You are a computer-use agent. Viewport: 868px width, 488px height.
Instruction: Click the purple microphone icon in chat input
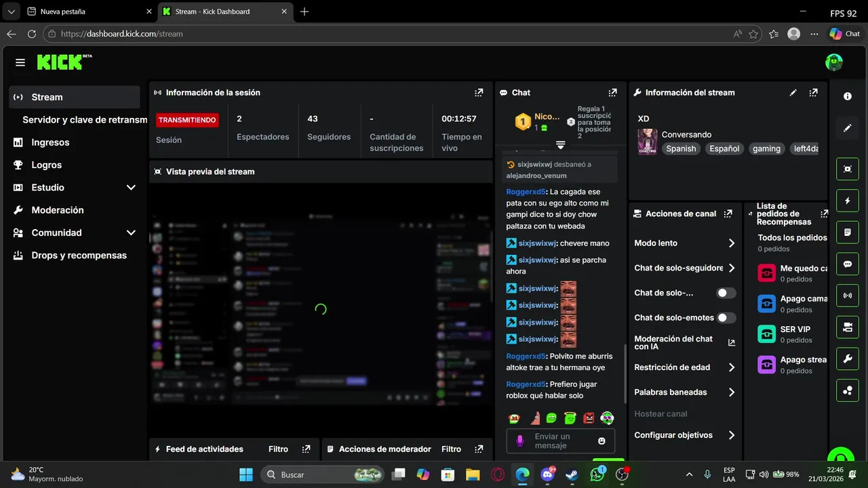520,441
